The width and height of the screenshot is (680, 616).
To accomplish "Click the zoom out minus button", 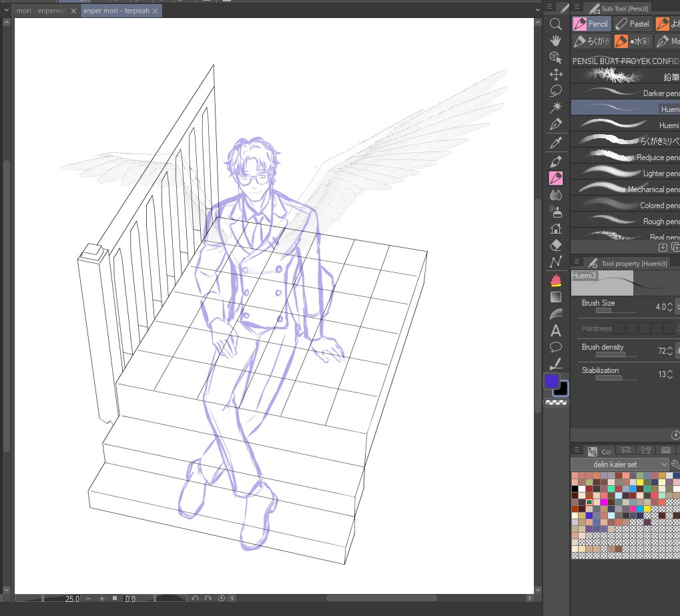I will click(x=89, y=599).
